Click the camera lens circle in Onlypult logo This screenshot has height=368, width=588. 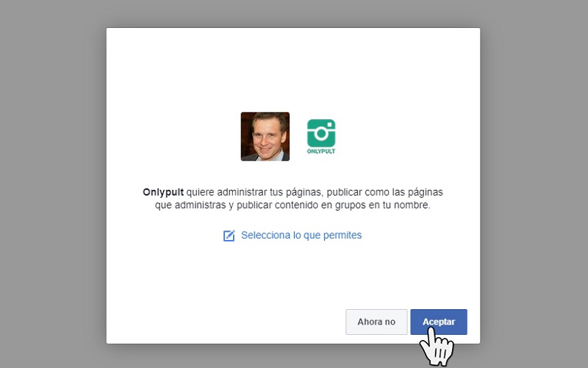(320, 135)
